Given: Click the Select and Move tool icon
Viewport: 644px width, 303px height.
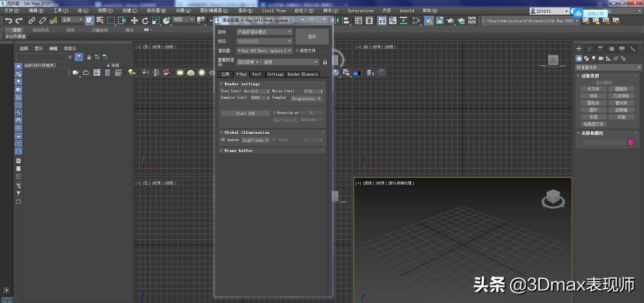Looking at the screenshot, I should click(x=135, y=21).
